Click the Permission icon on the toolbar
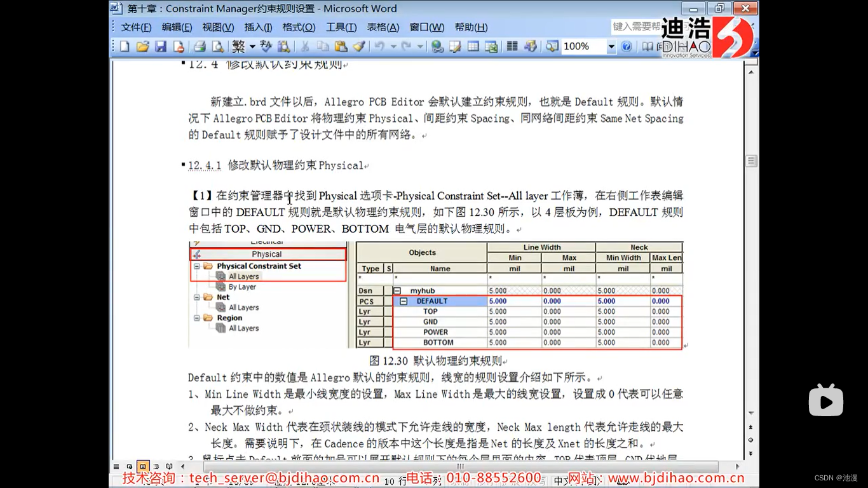 point(179,46)
